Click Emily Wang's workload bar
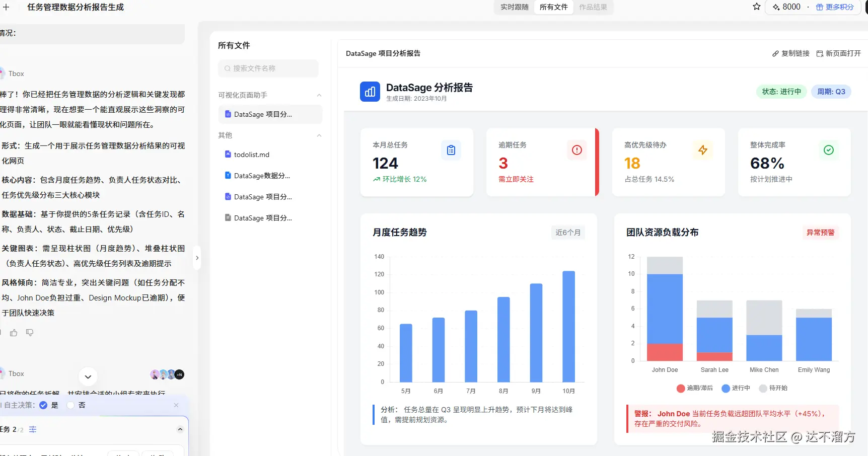The image size is (868, 456). [814, 335]
